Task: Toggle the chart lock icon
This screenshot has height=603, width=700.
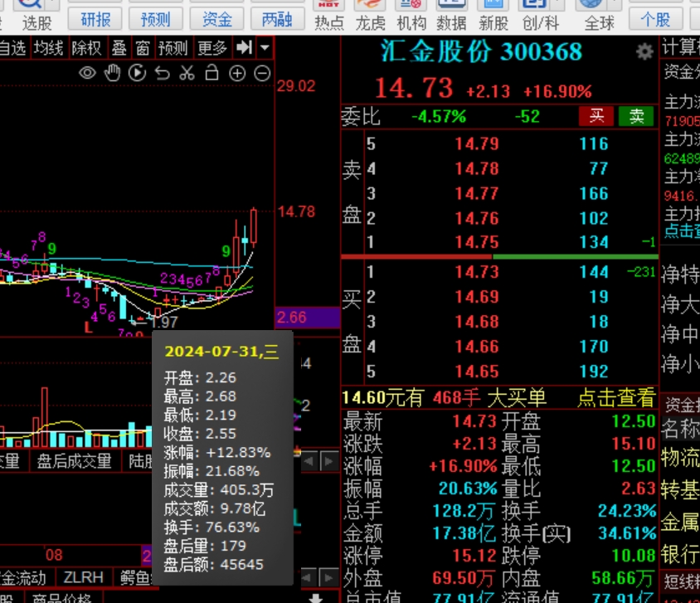Action: click(212, 72)
